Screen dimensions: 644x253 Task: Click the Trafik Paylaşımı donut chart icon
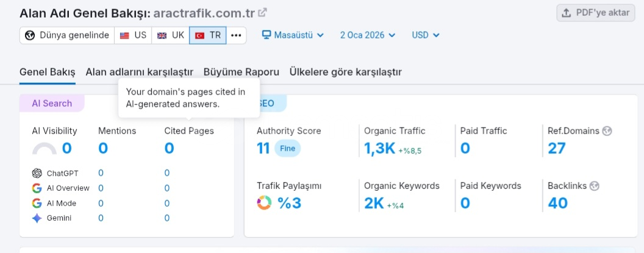pyautogui.click(x=264, y=203)
